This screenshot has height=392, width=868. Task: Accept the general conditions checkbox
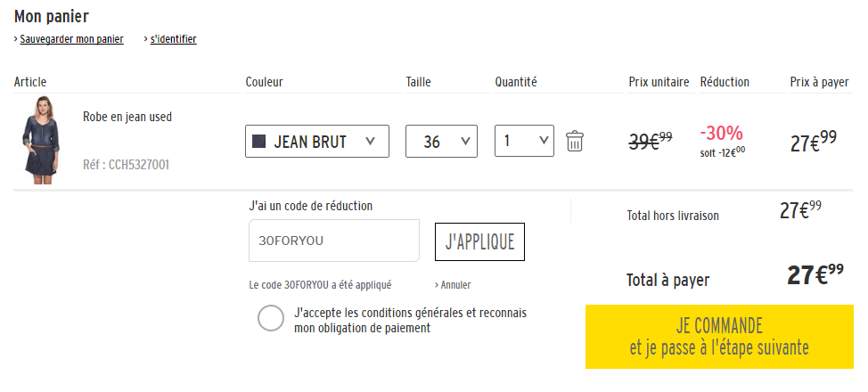coord(271,318)
